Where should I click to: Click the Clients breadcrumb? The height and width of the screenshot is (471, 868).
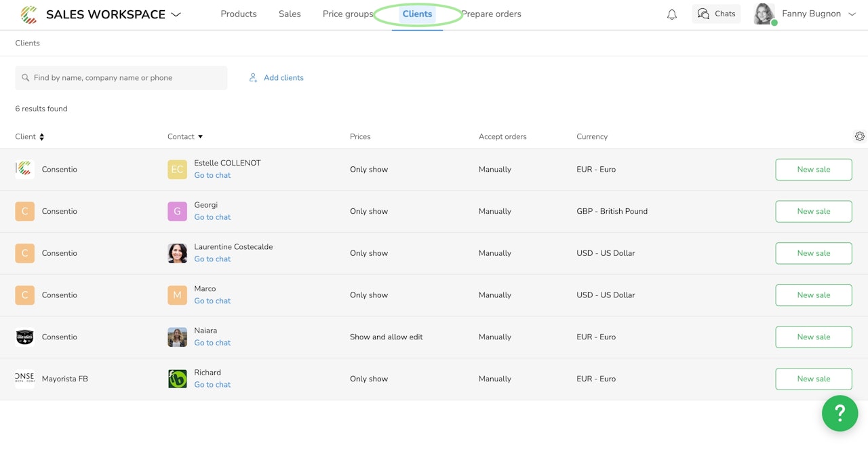point(28,43)
